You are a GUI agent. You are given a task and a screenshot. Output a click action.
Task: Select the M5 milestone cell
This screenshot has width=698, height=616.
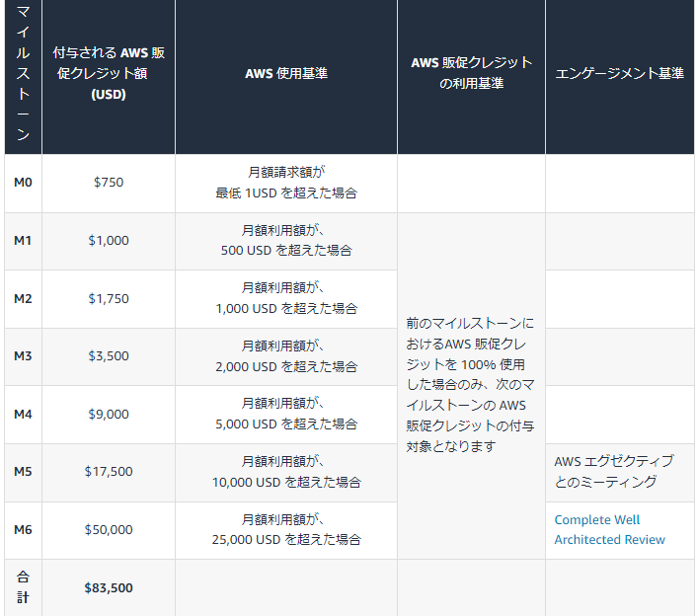click(x=23, y=472)
